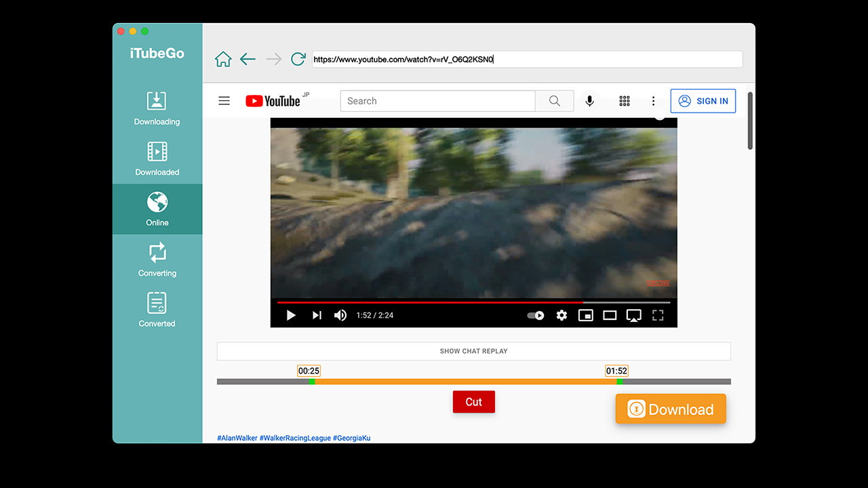Open video settings gear
Viewport: 868px width, 488px height.
coord(561,315)
